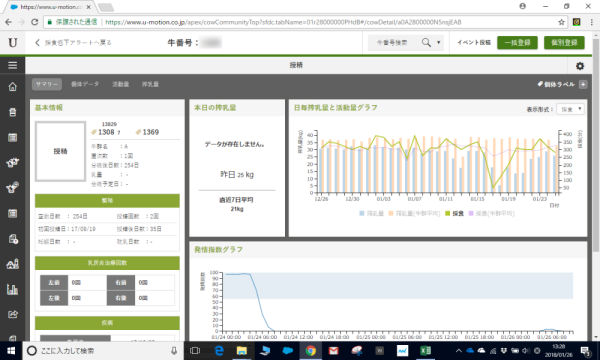Switch to the 搾乳量 tab
The image size is (600, 360).
150,84
